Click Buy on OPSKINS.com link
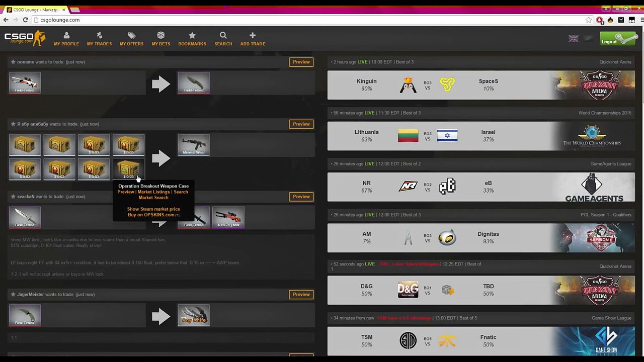Image resolution: width=644 pixels, height=362 pixels. point(151,215)
